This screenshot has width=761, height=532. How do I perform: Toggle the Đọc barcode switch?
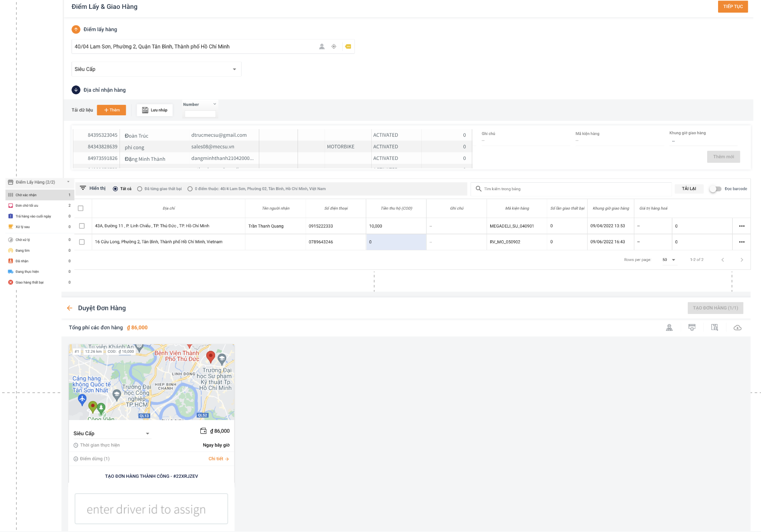715,189
